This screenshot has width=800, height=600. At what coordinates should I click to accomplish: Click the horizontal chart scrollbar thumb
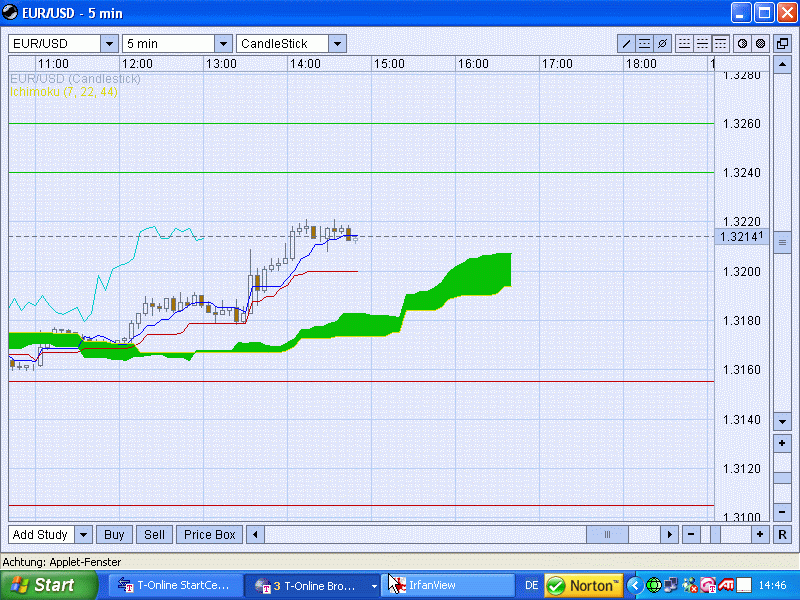tap(606, 535)
